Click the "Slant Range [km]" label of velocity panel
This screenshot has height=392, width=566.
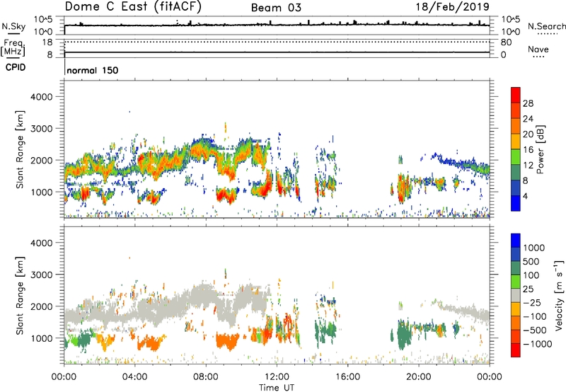click(x=20, y=295)
